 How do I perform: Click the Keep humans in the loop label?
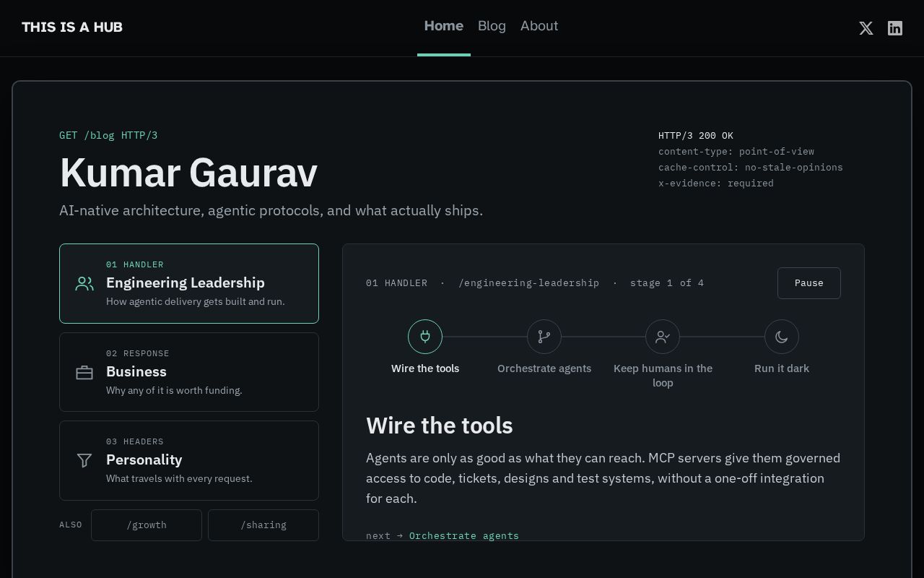[x=663, y=376]
